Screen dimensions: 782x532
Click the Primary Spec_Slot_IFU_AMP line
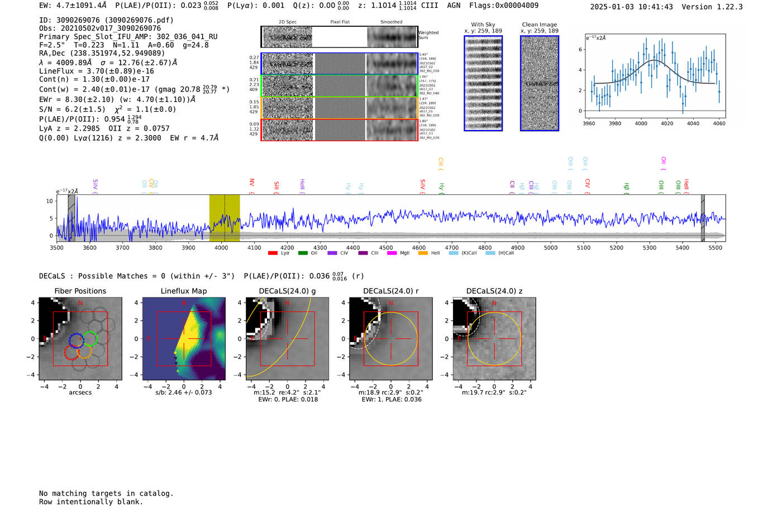pyautogui.click(x=128, y=37)
